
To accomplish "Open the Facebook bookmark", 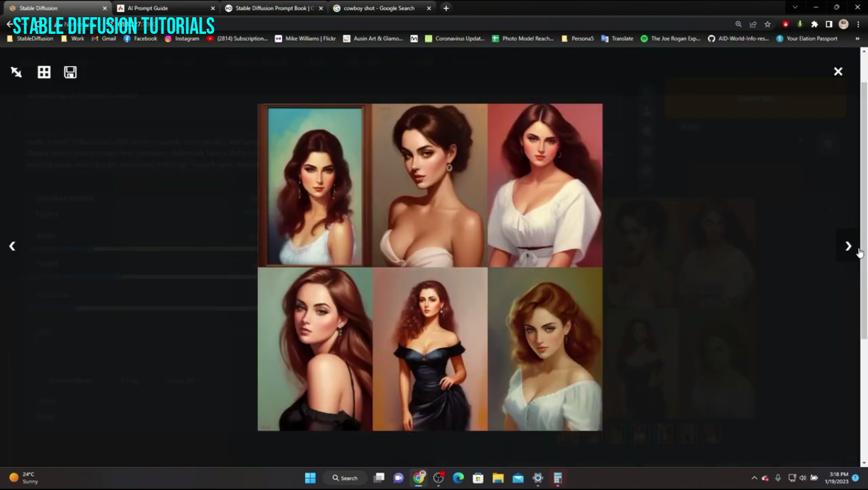I will 140,38.
